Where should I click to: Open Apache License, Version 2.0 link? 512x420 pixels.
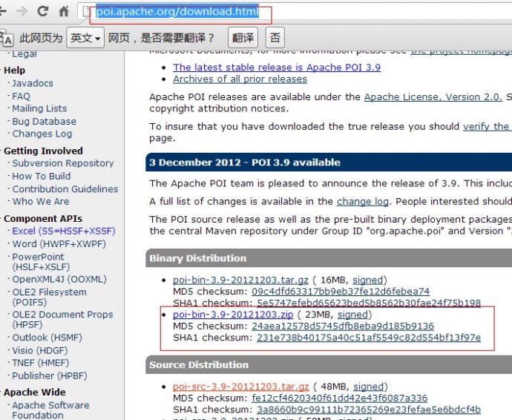[x=433, y=97]
